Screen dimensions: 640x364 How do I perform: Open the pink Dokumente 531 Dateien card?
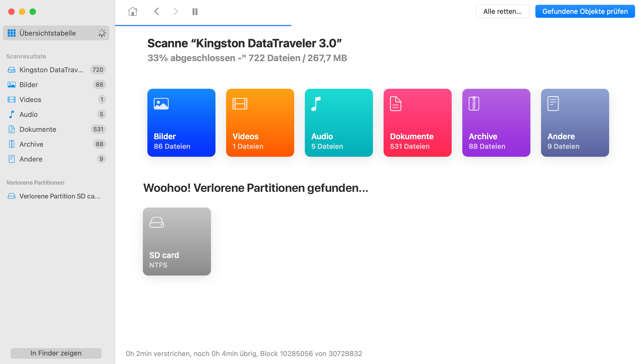click(x=418, y=123)
